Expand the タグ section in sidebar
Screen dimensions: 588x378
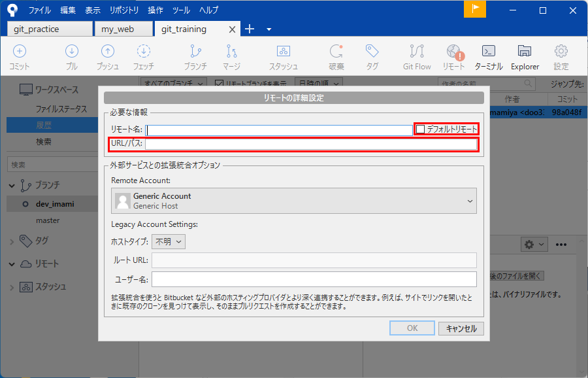tap(12, 241)
